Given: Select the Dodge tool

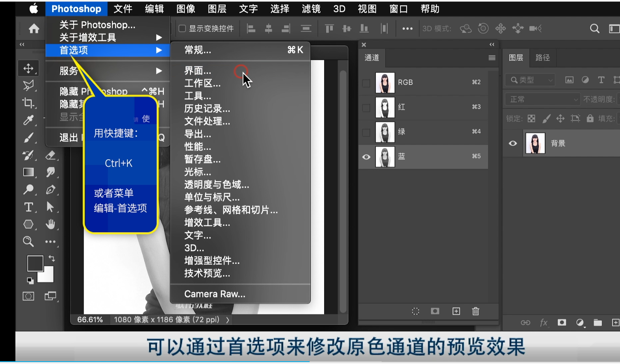Looking at the screenshot, I should (x=28, y=189).
